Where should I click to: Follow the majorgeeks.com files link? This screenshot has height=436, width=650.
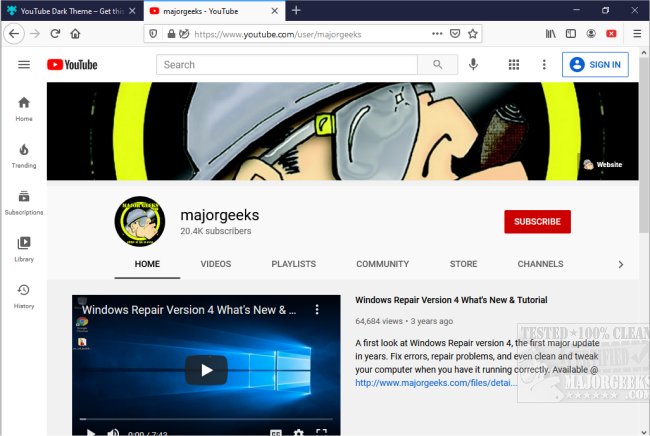click(x=436, y=383)
